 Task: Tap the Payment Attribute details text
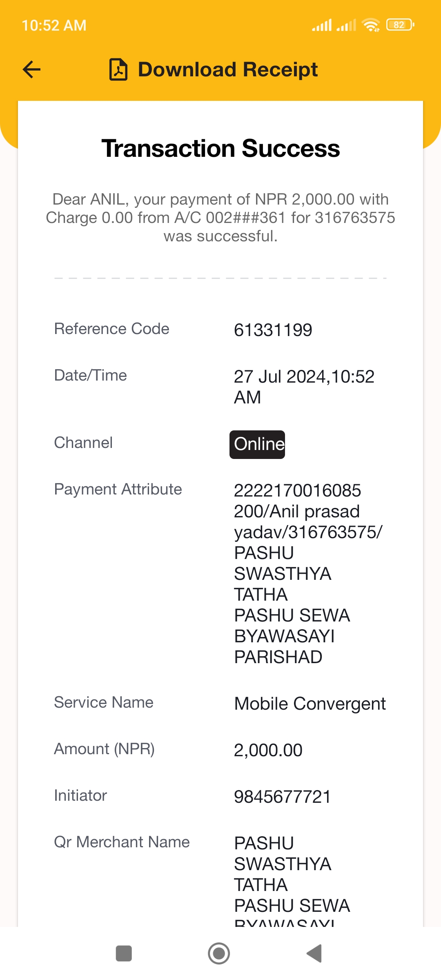[308, 574]
